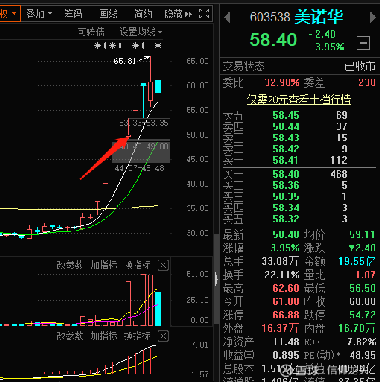
Task: Open the 设置均线 dropdown
Action: pos(141,32)
